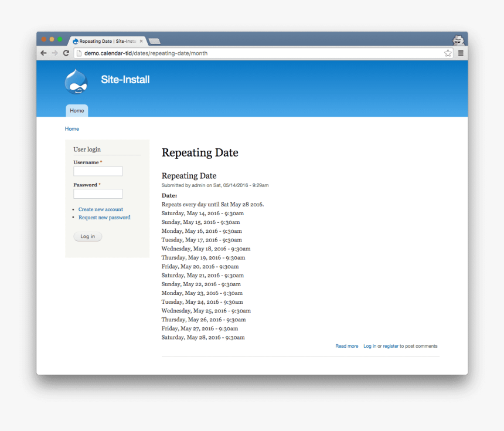The height and width of the screenshot is (431, 504).
Task: Click 'Thursday, May 26, 2016 - 9:30am'
Action: [204, 320]
